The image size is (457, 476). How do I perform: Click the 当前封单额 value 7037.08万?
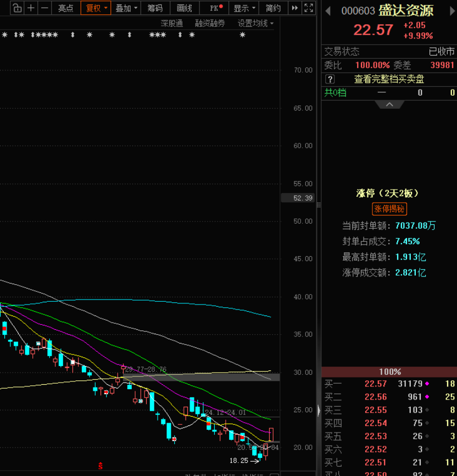tap(415, 225)
